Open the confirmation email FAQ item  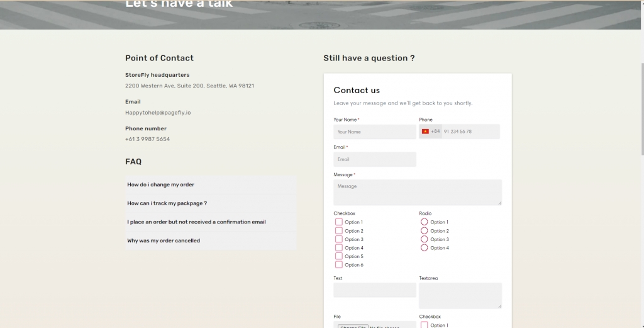(x=211, y=222)
